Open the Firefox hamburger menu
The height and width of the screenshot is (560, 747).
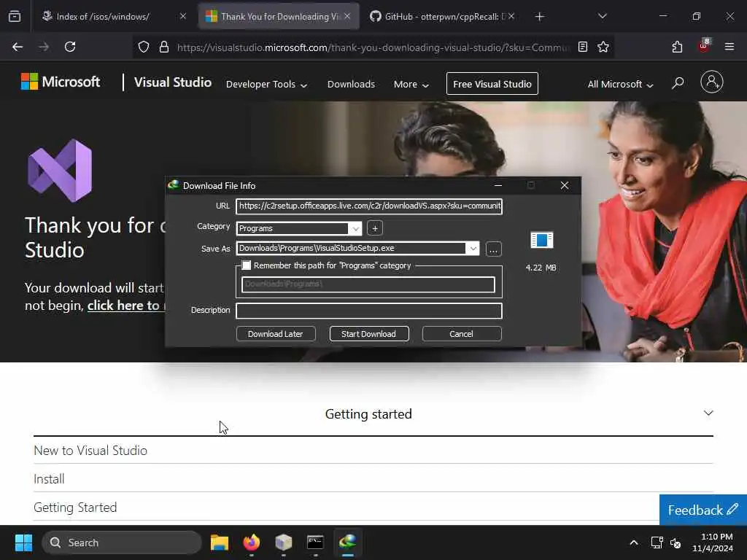point(729,47)
